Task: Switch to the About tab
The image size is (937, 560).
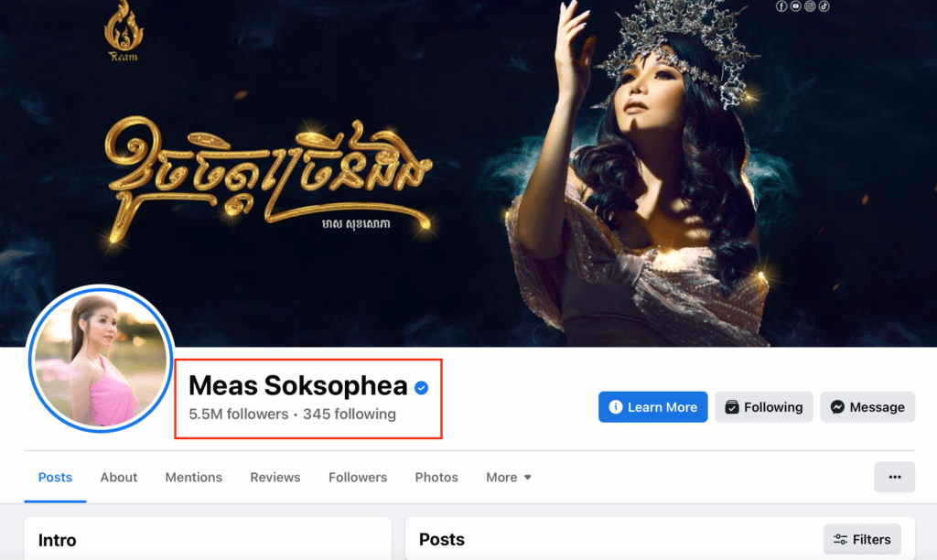Action: point(119,477)
